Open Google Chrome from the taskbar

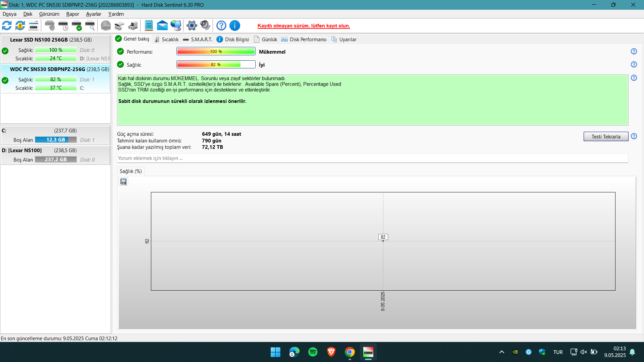[350, 352]
